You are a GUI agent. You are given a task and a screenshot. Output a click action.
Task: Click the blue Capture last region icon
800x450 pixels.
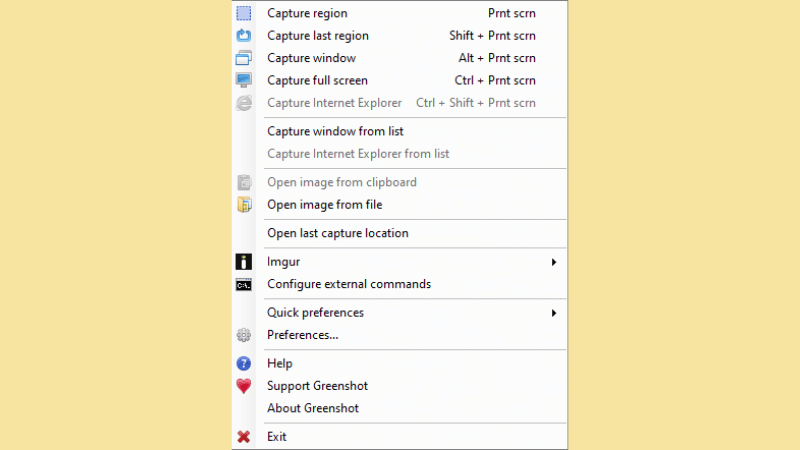point(244,36)
